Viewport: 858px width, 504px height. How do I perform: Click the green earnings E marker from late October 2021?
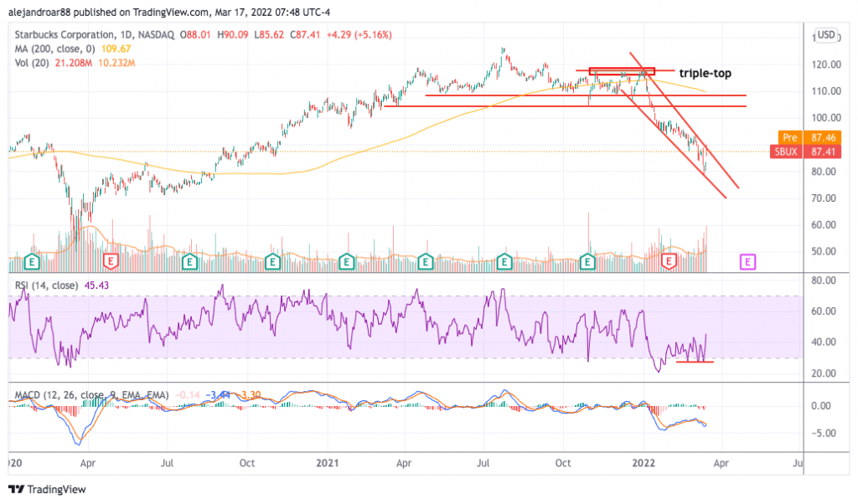point(587,261)
